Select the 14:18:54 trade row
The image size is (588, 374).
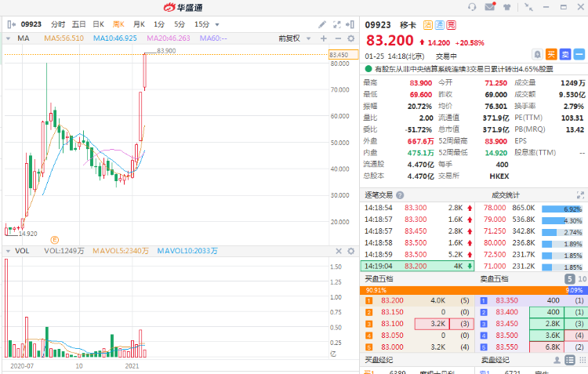[x=417, y=208]
